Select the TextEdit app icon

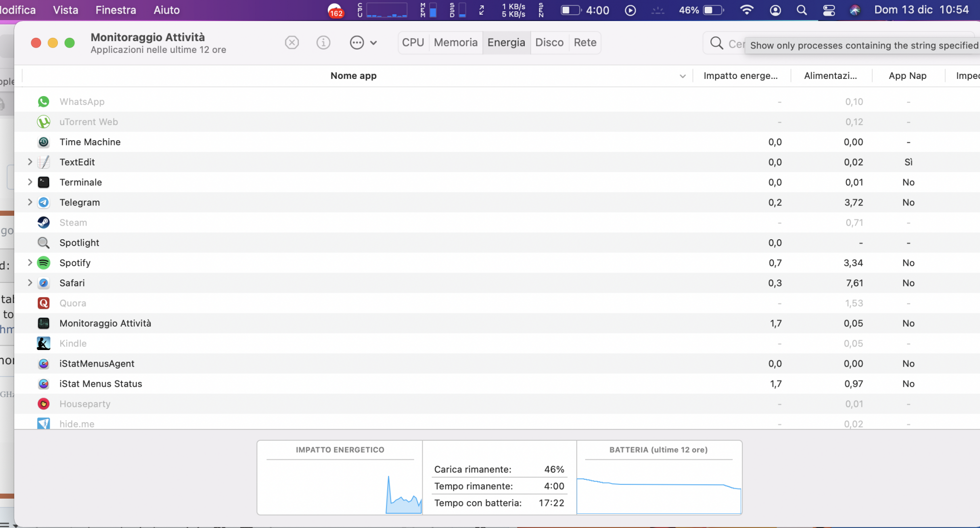tap(44, 162)
